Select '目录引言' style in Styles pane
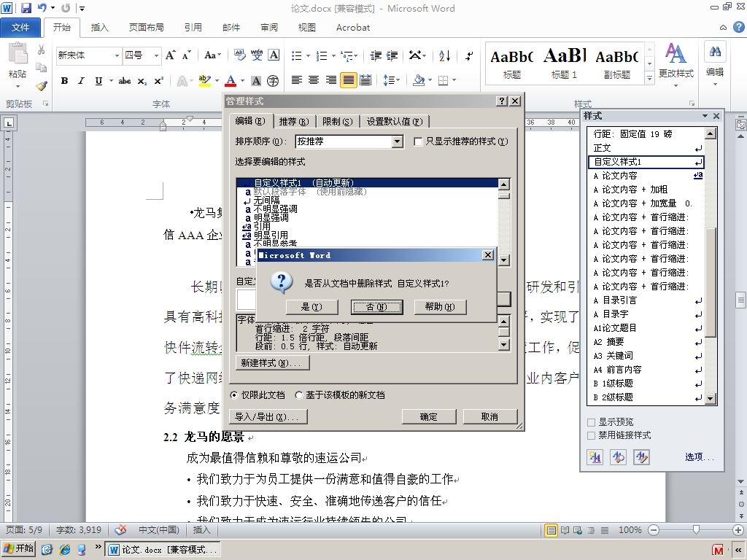This screenshot has width=747, height=560. coord(647,300)
